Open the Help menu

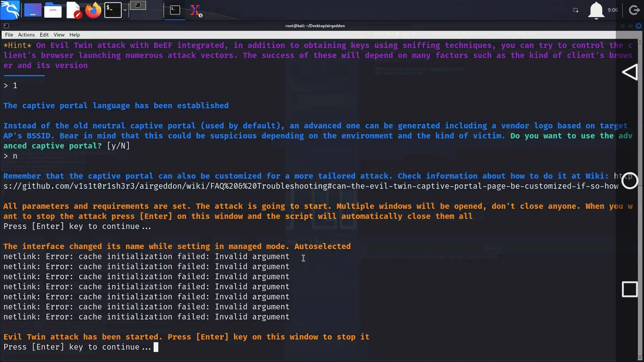point(74,35)
